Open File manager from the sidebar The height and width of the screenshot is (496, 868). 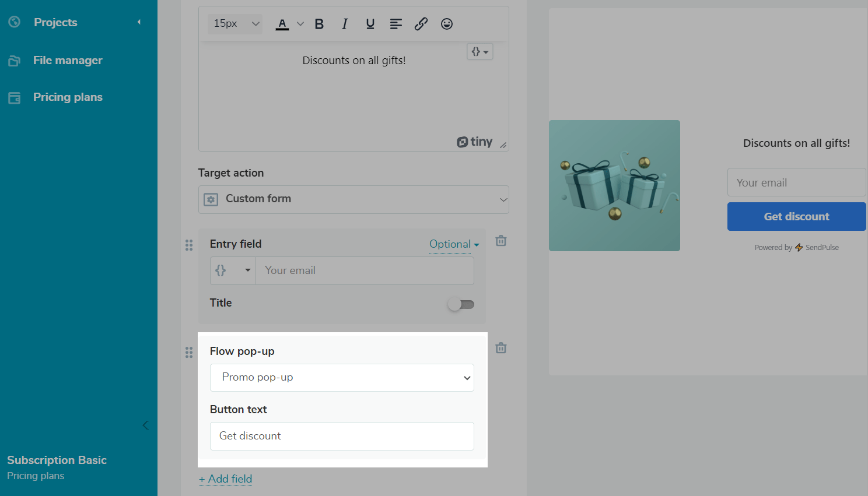[x=68, y=61]
